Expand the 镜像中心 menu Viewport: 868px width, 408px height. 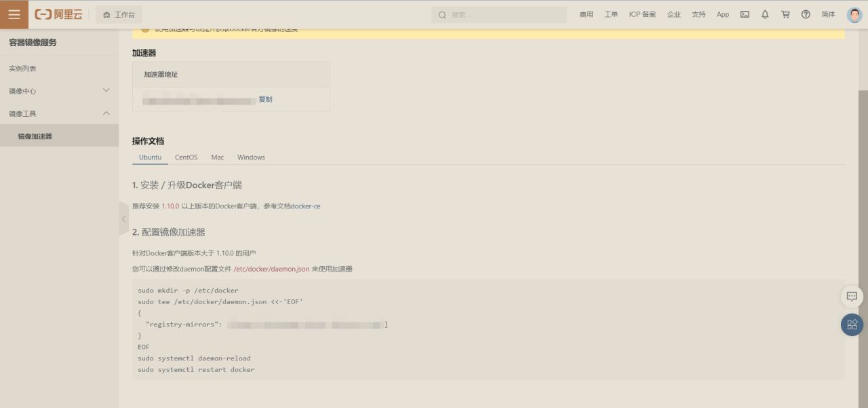pyautogui.click(x=59, y=90)
